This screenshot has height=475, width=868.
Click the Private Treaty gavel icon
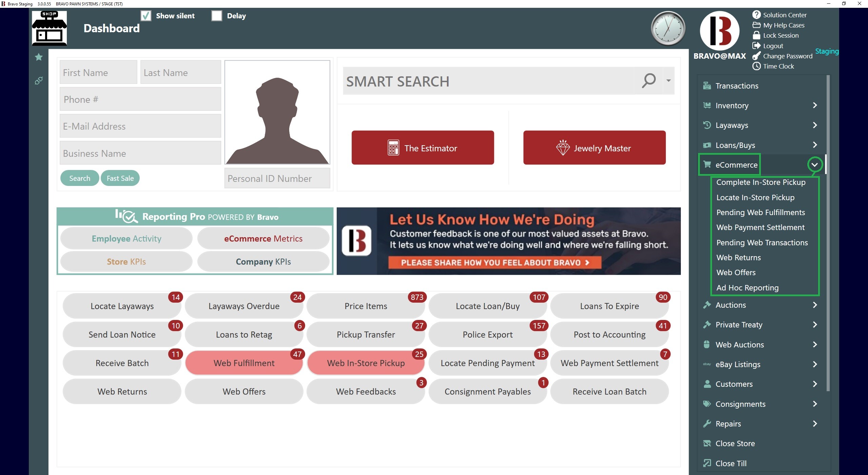tap(707, 324)
